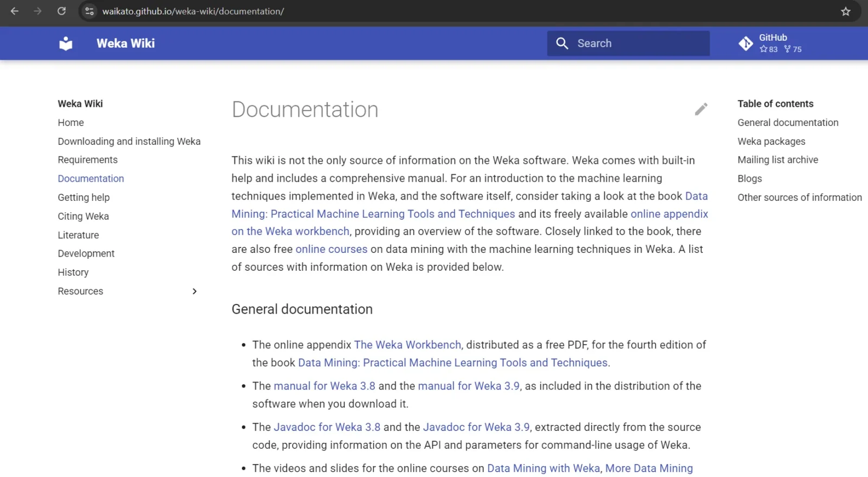868x477 pixels.
Task: Open the Citing Weka page
Action: [x=84, y=216]
